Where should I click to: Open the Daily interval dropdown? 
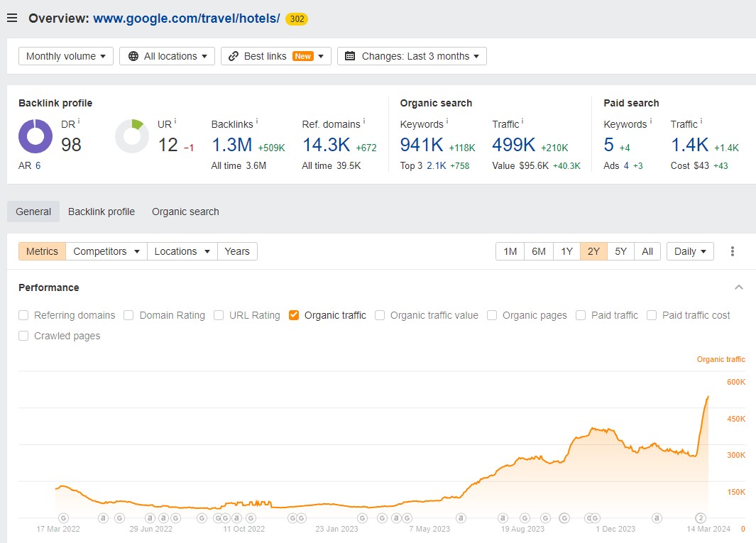coord(690,251)
